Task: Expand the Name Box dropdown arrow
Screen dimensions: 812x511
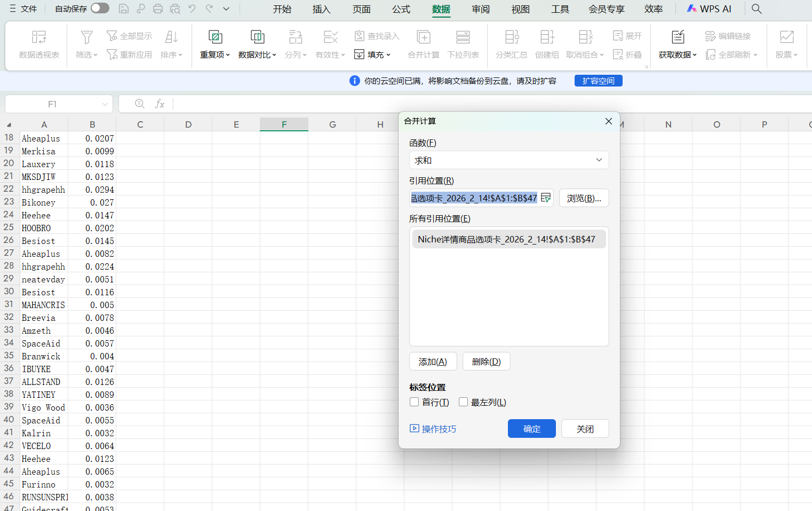Action: [105, 104]
